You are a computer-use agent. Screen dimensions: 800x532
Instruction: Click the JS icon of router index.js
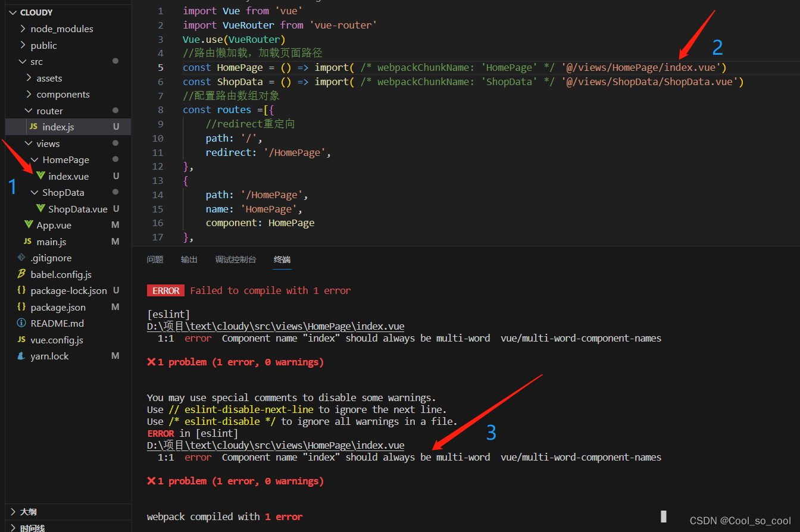(x=33, y=127)
